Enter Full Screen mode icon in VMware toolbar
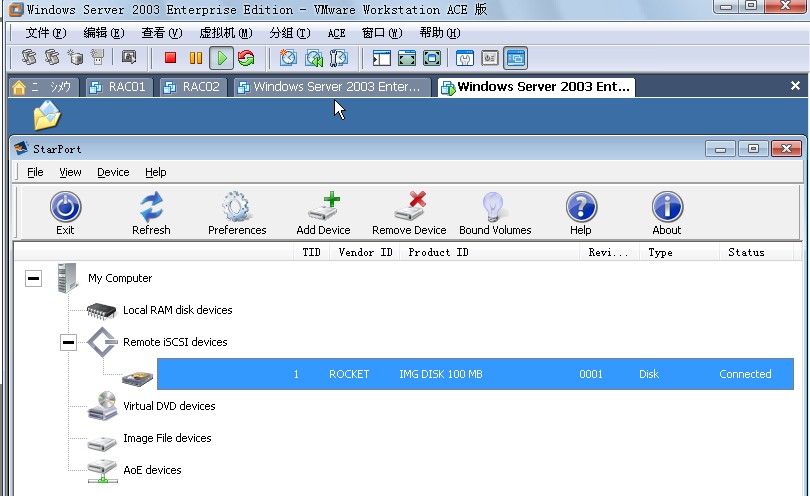 (432, 58)
